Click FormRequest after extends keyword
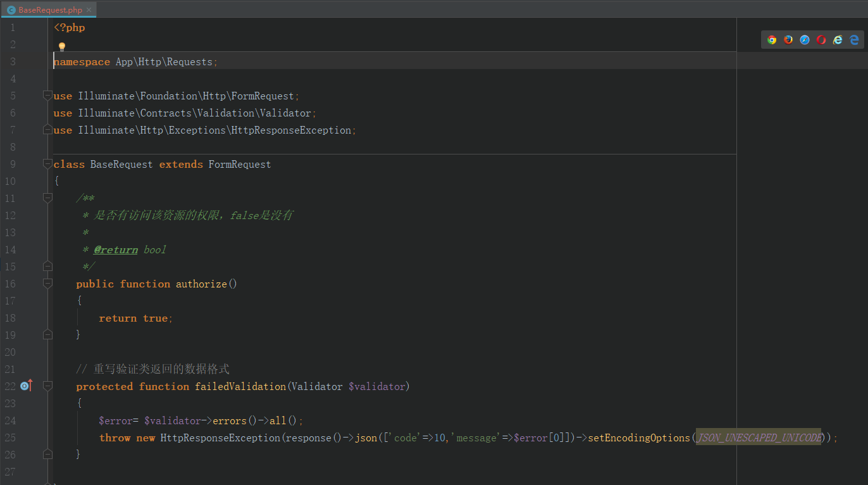 point(240,165)
